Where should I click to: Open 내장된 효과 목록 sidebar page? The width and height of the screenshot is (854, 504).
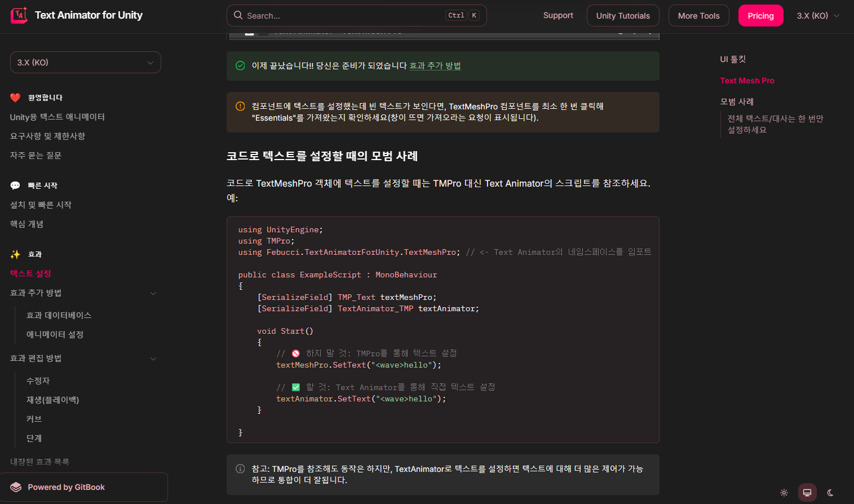click(40, 462)
